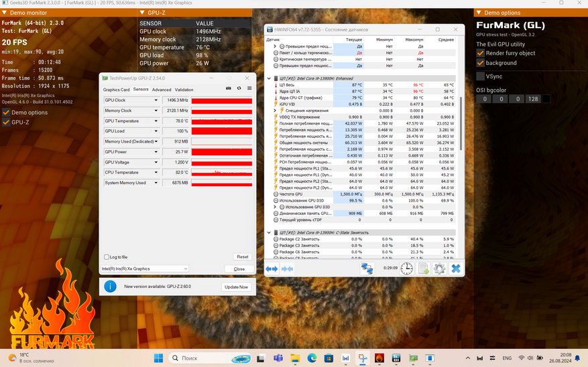Open Validation tab in GPU-Z
The width and height of the screenshot is (588, 367).
coord(184,90)
